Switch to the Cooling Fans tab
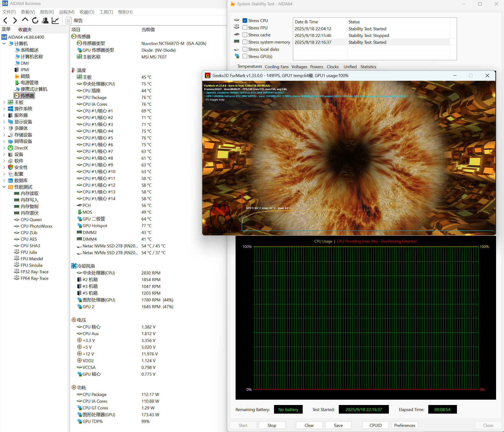The image size is (504, 432). click(x=277, y=67)
